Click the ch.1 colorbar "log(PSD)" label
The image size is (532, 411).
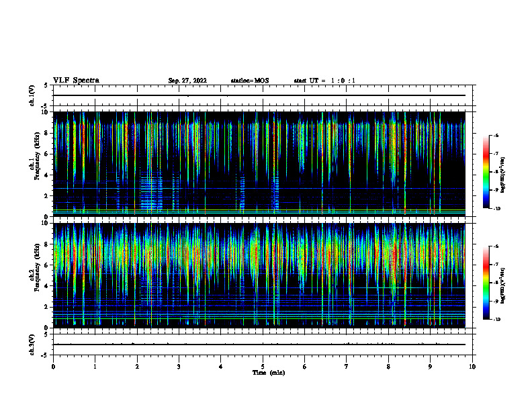[x=503, y=175]
